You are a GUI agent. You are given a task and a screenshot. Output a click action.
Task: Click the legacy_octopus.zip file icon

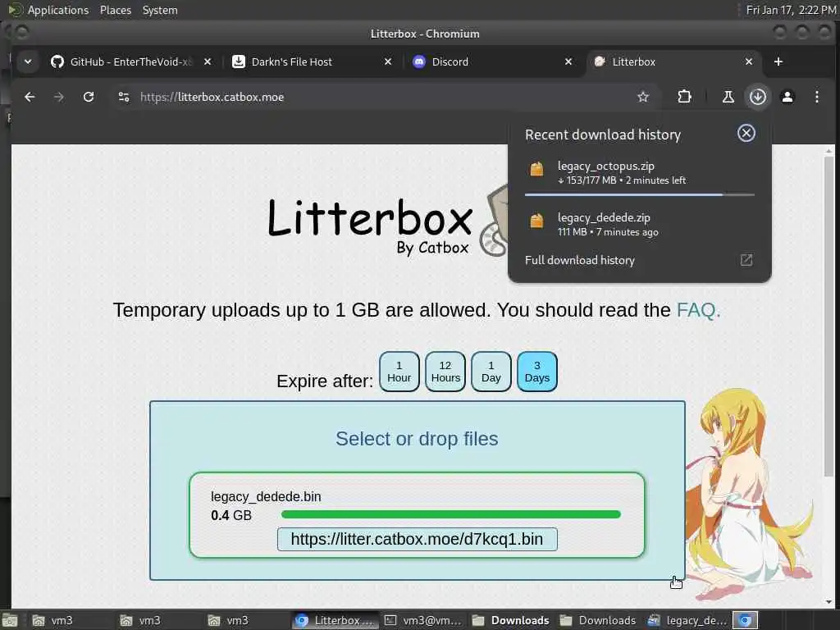(536, 169)
